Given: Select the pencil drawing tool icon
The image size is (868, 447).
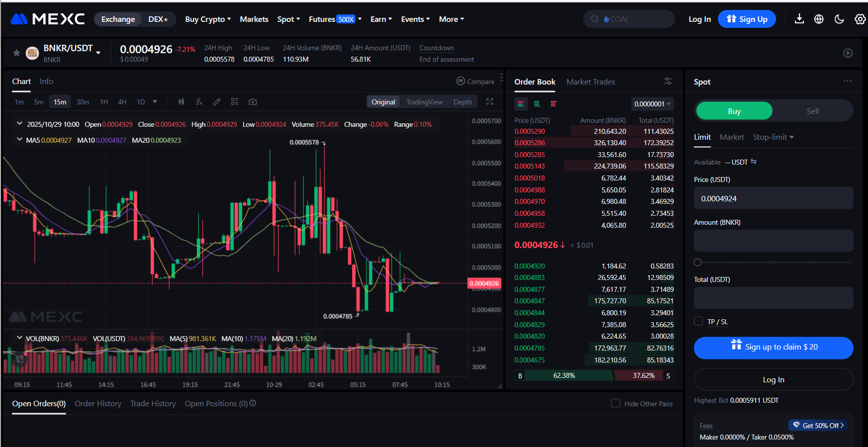Looking at the screenshot, I should [x=217, y=102].
